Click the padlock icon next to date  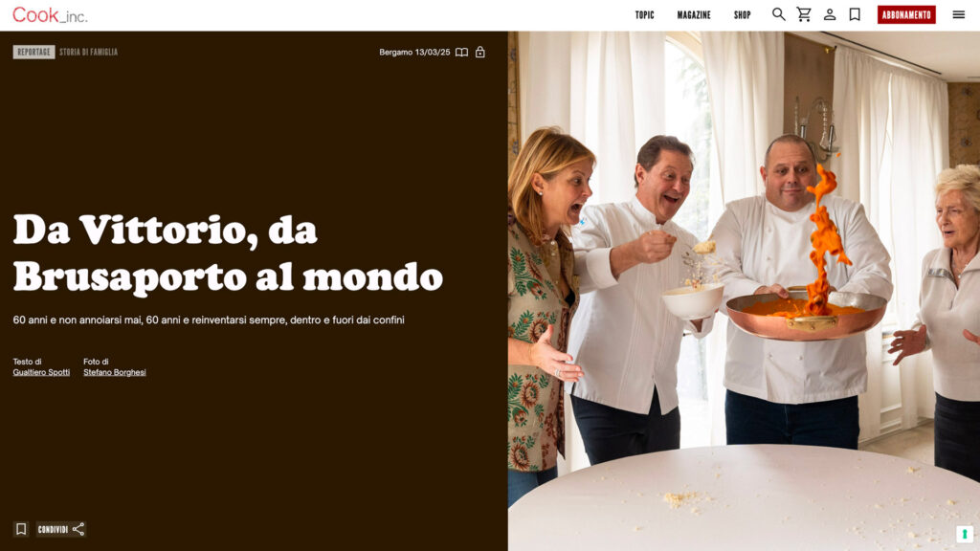(480, 52)
